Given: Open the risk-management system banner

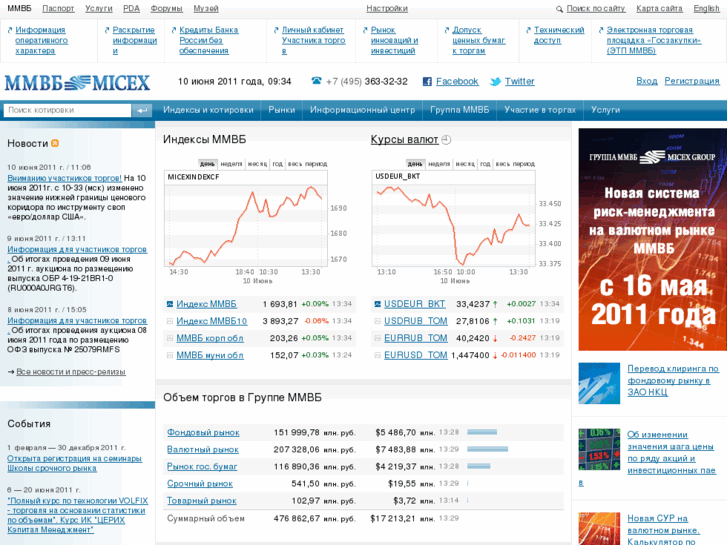Looking at the screenshot, I should click(652, 239).
